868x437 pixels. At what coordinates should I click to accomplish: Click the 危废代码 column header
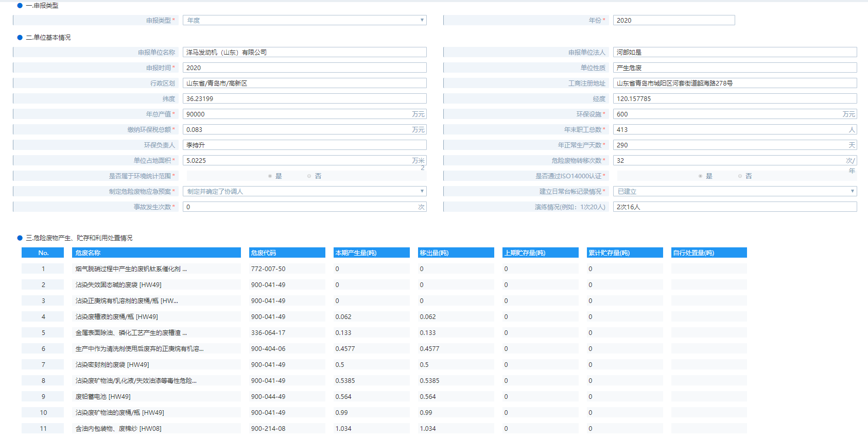pos(287,253)
